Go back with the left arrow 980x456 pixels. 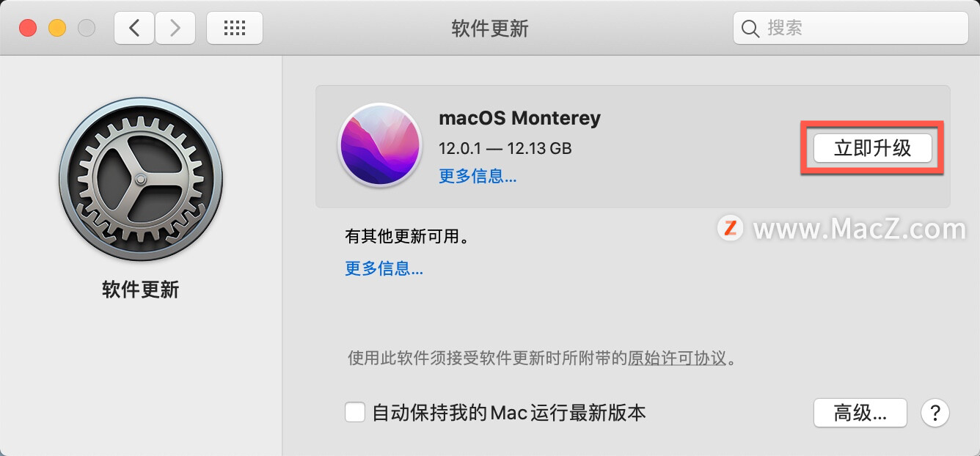tap(134, 27)
